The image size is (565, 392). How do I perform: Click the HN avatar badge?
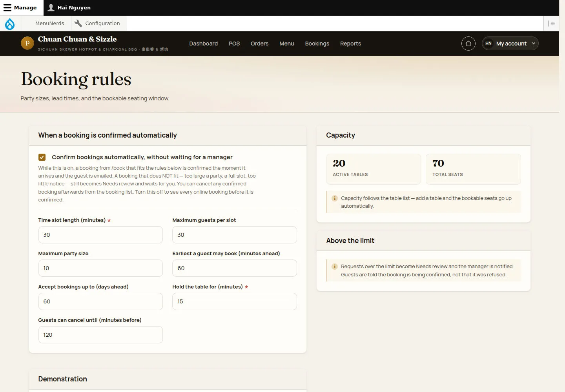(488, 44)
